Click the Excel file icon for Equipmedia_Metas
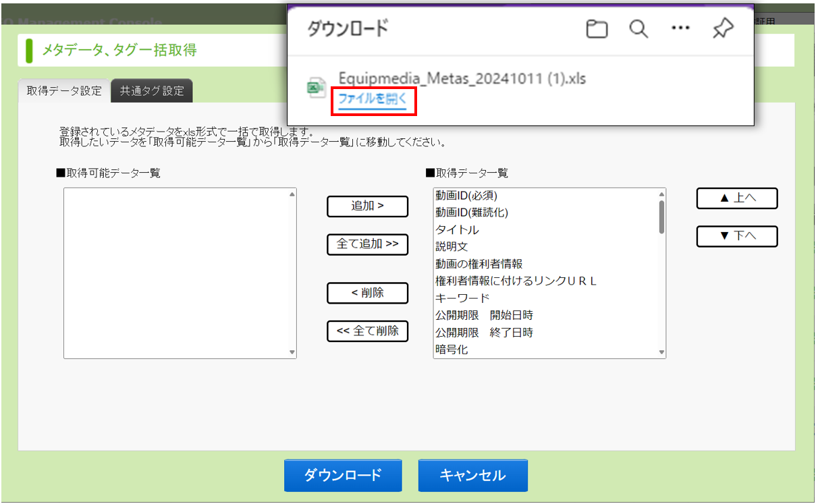This screenshot has width=818, height=504. pos(317,88)
